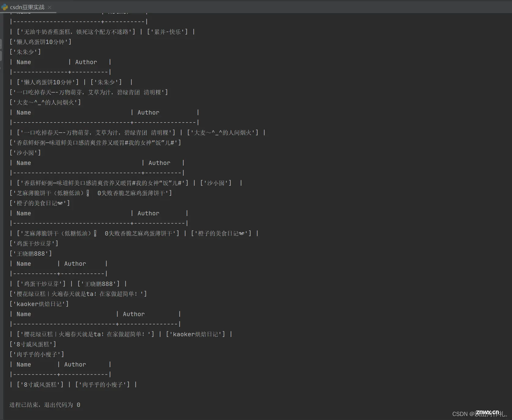This screenshot has width=512, height=420.
Task: Click the standalone output line ['王晓鹏888']
Action: point(31,254)
